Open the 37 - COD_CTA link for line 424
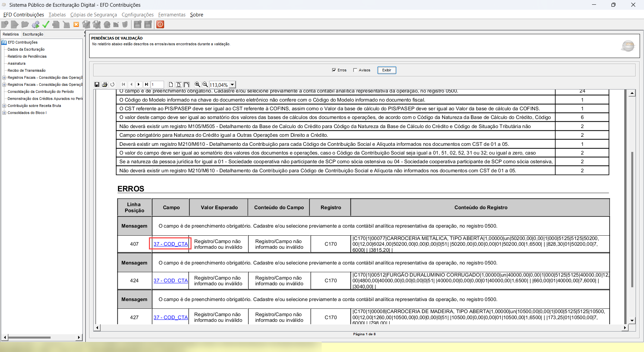Screen dimensions: 644x352 click(x=171, y=281)
